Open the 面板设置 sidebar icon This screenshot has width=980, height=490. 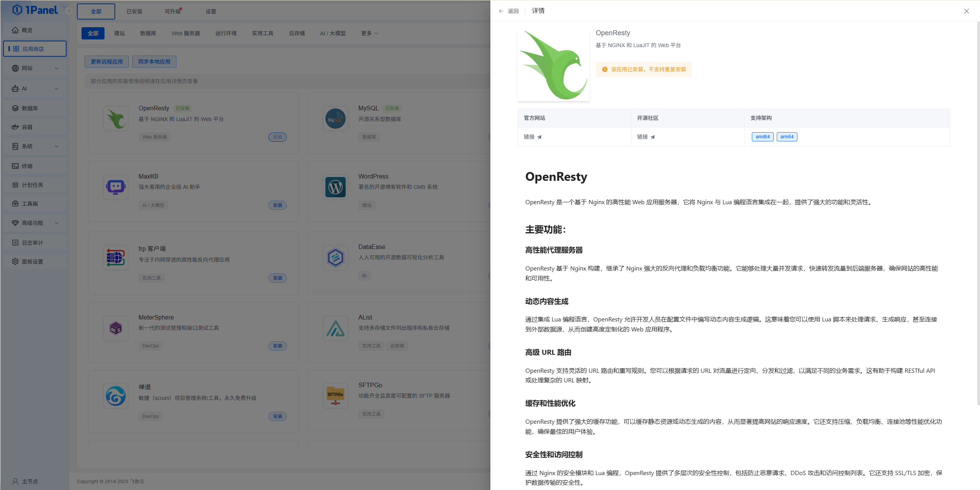tap(15, 261)
